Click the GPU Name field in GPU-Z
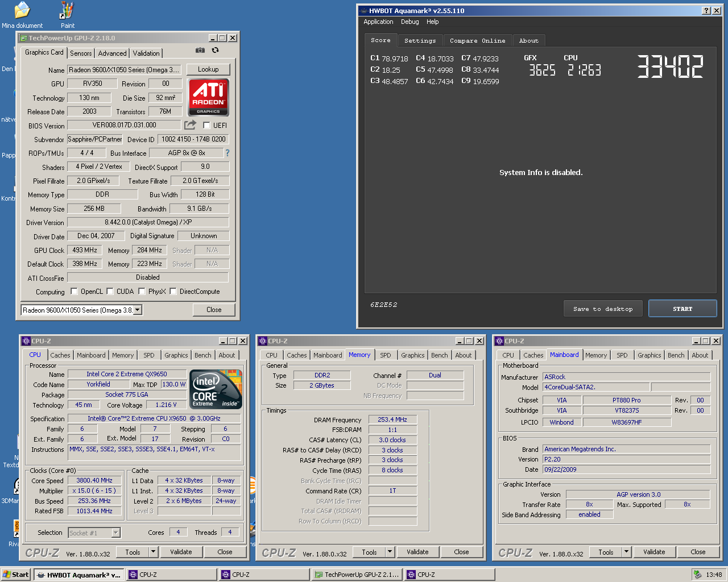728x582 pixels. coord(125,70)
